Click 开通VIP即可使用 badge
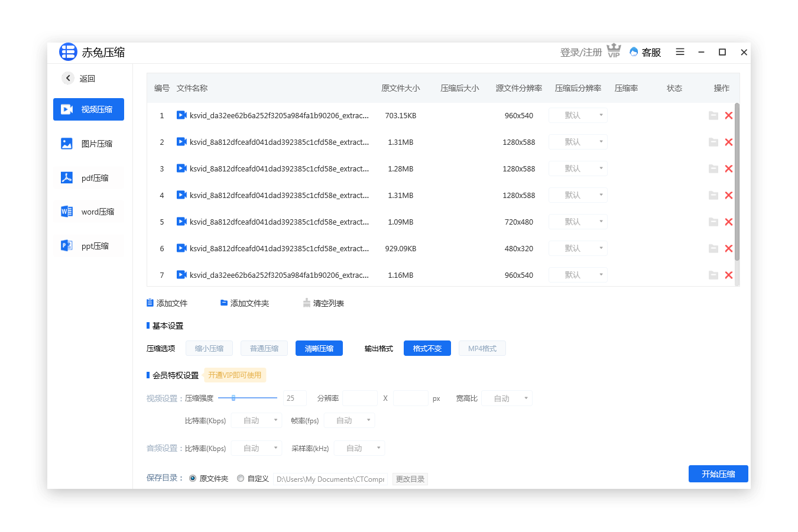 235,375
